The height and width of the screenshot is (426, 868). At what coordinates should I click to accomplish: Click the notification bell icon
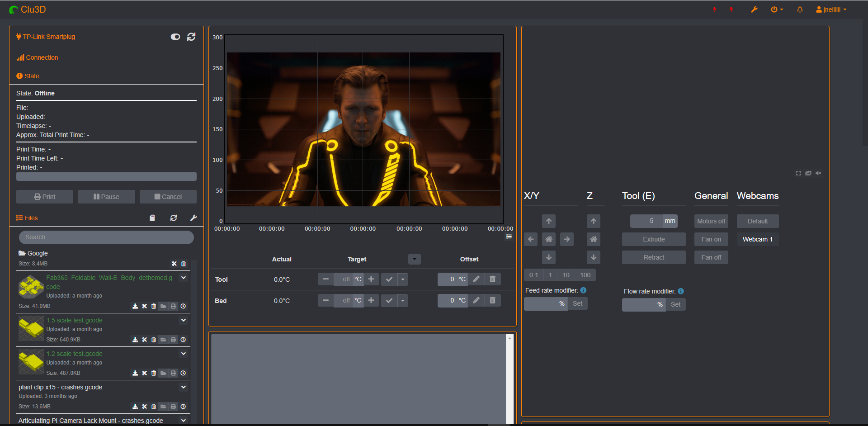click(x=799, y=9)
